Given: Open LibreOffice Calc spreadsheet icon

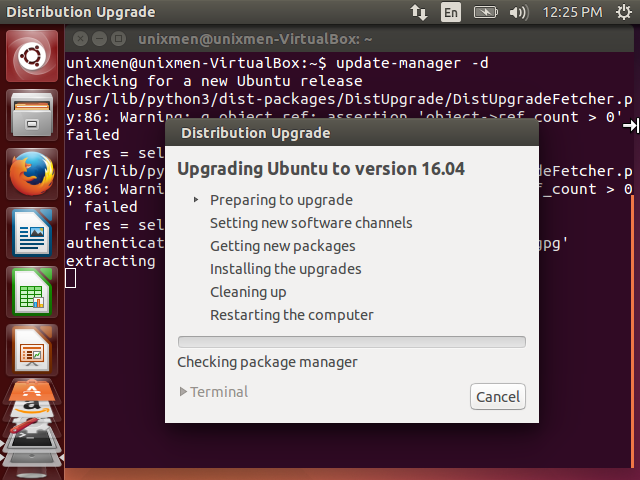Looking at the screenshot, I should 32,292.
